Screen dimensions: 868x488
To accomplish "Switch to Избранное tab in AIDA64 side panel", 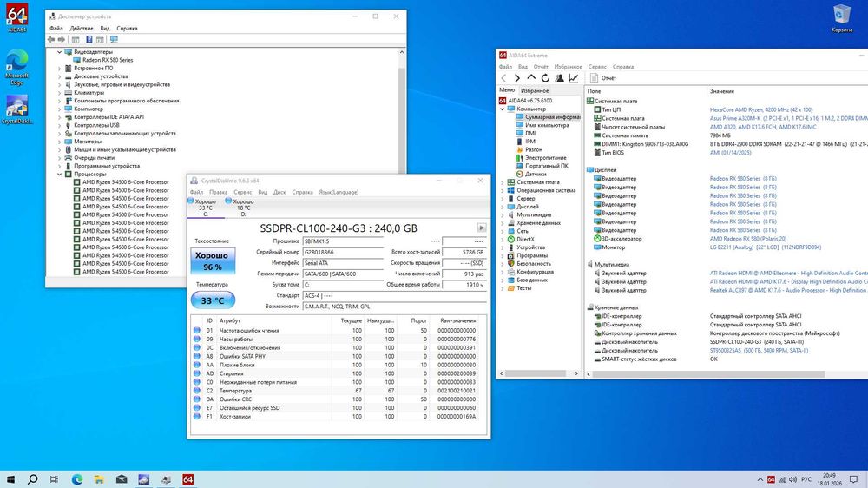I will tap(535, 90).
